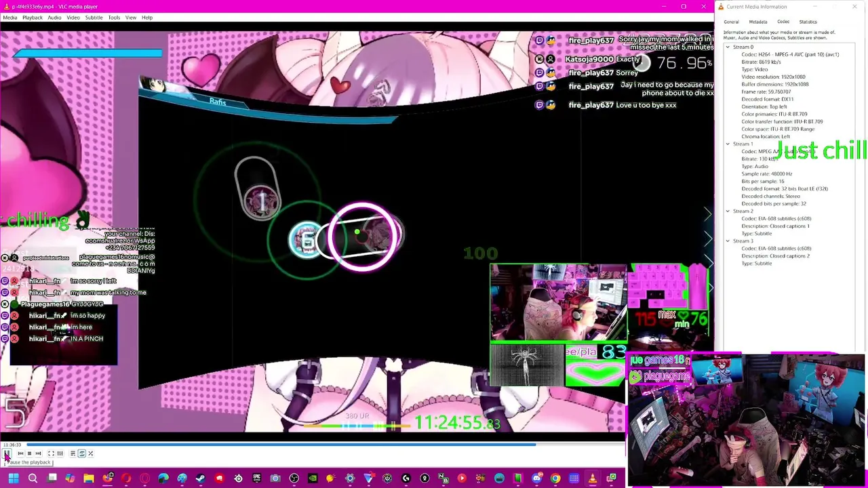Select 'Decoded channels: Stereo' row
The height and width of the screenshot is (488, 868).
tap(770, 196)
